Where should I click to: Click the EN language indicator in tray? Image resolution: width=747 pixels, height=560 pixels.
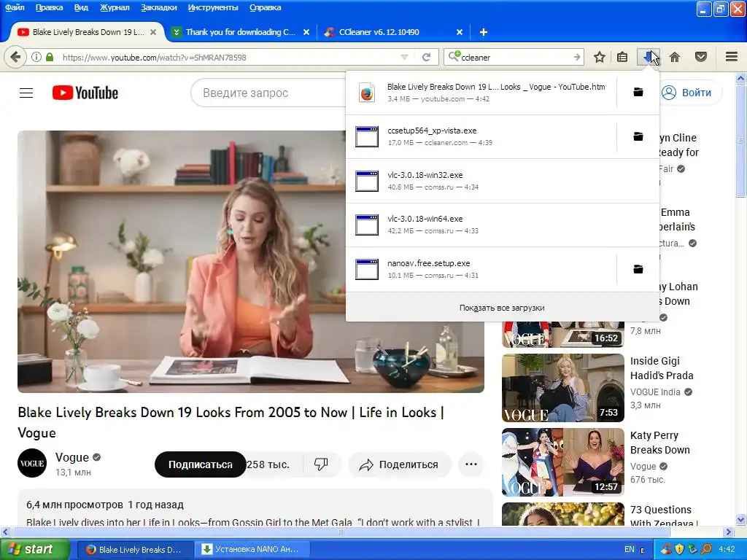[x=629, y=549]
